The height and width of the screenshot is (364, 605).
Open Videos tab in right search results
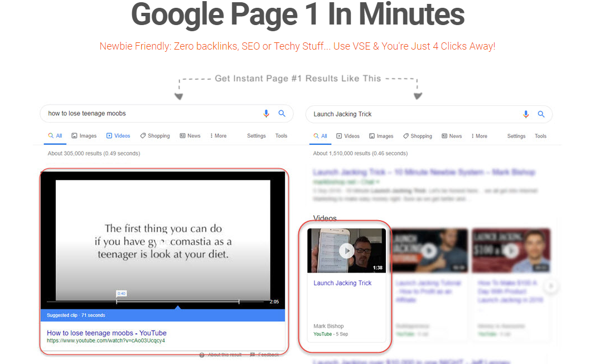click(348, 136)
